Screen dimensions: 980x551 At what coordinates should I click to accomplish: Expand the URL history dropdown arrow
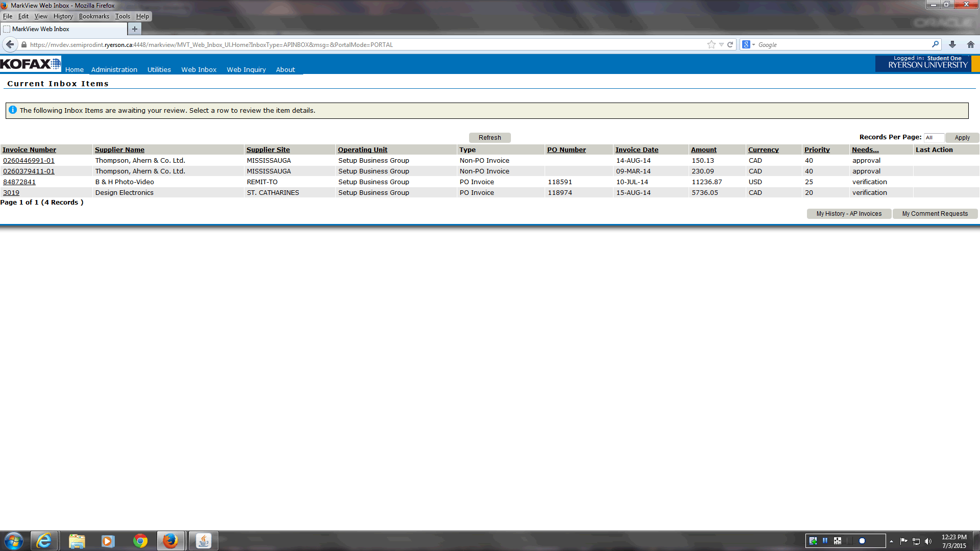click(721, 44)
